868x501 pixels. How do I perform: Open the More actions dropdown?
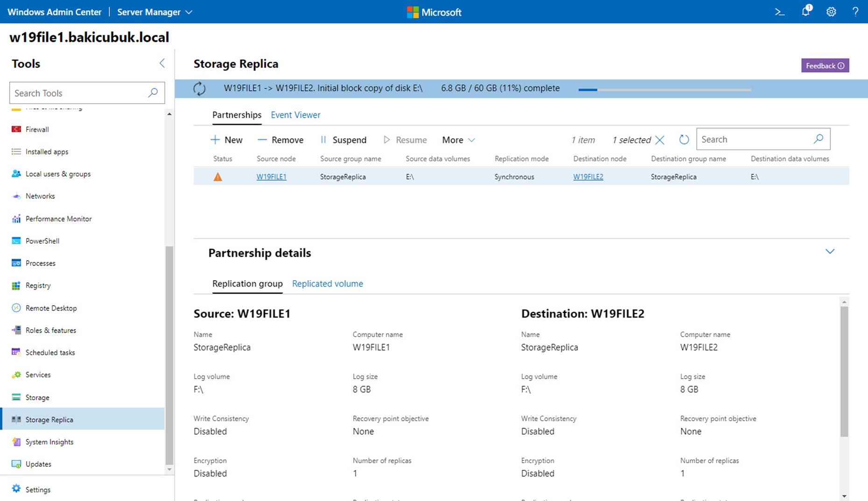point(458,140)
